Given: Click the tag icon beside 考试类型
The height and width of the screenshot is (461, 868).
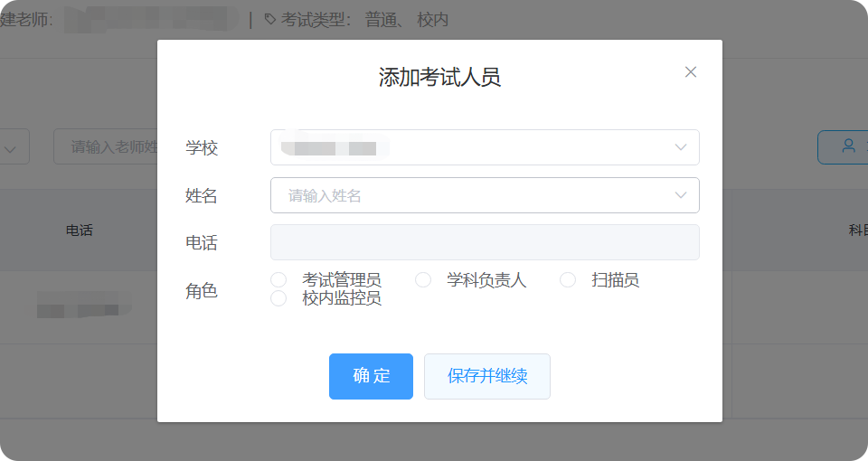Looking at the screenshot, I should click(269, 19).
